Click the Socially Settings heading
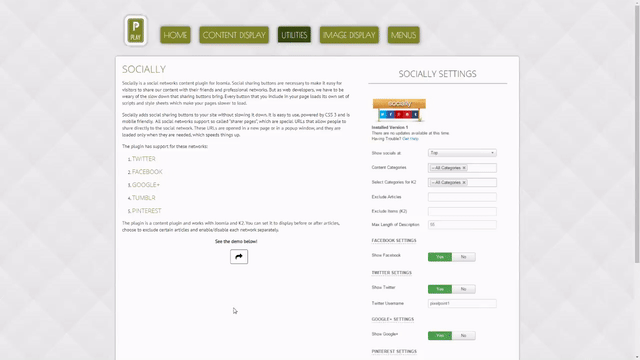The width and height of the screenshot is (640, 360). 437,74
